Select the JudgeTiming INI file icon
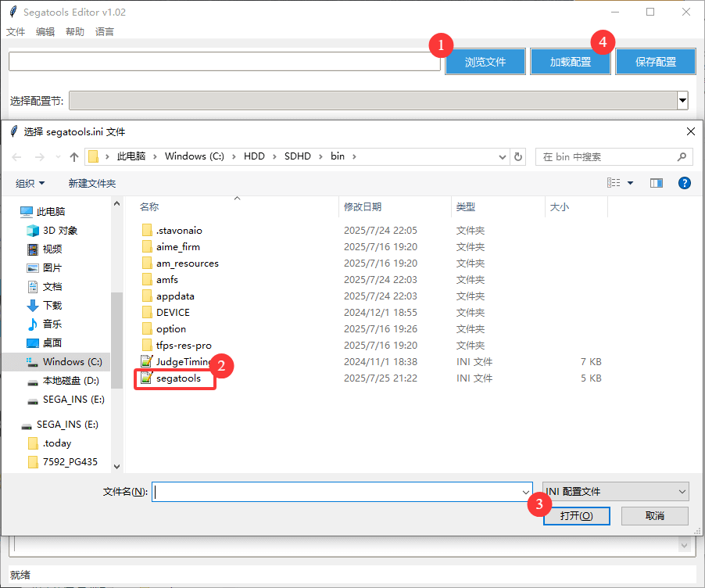 click(147, 361)
